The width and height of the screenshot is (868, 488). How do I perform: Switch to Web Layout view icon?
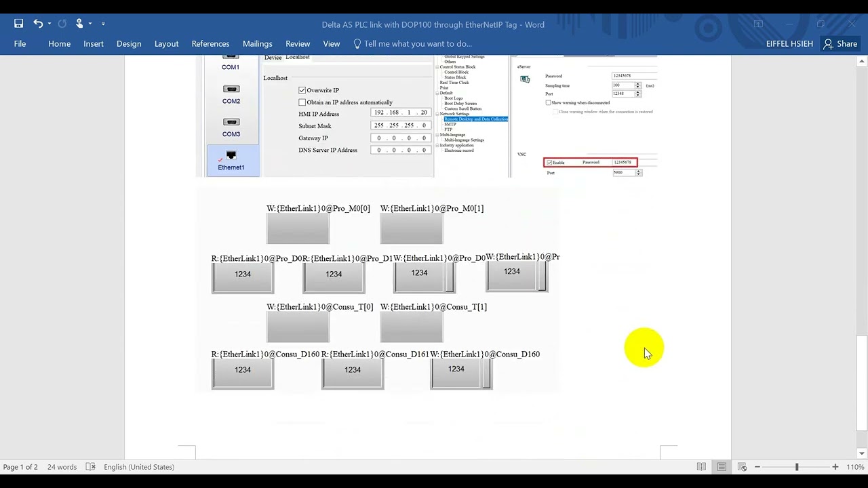point(742,467)
